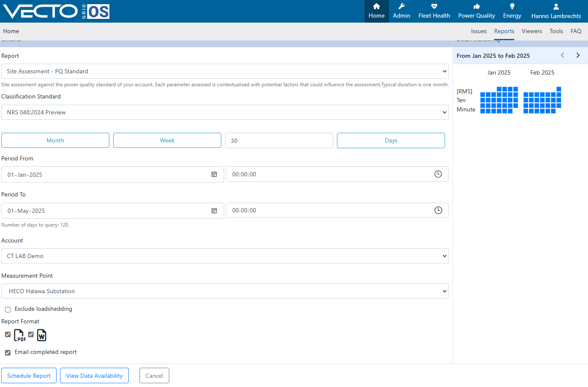588x387 pixels.
Task: Expand the Measurement Point dropdown
Action: pos(225,291)
